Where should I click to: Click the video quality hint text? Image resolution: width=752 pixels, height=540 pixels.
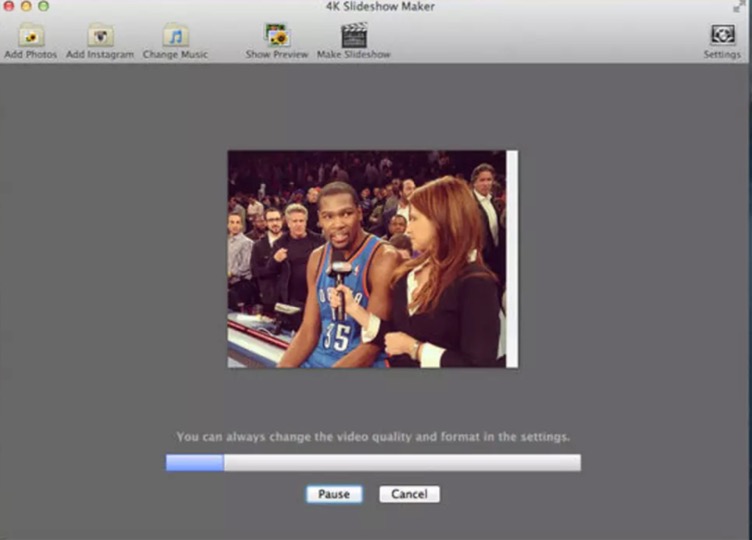pos(373,437)
